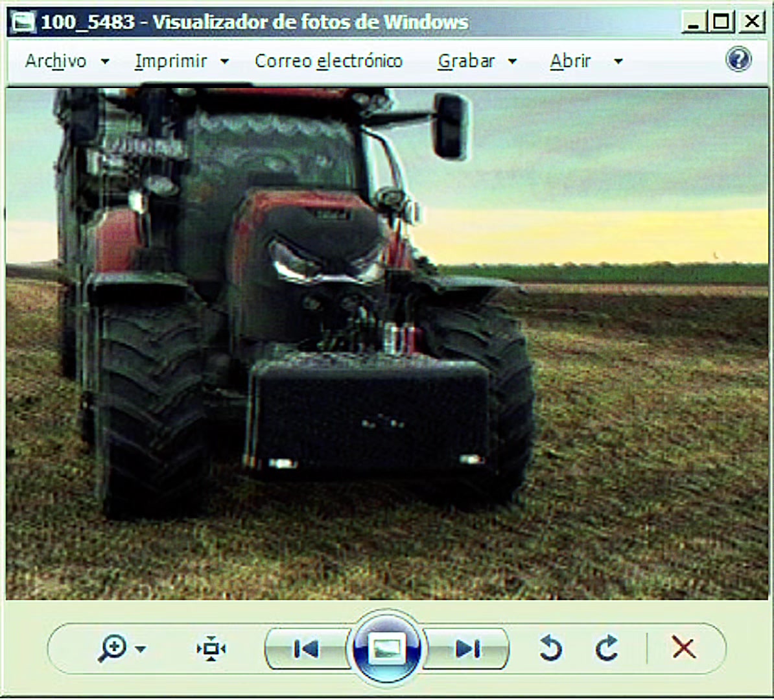Expand the Imprimir dropdown arrow
The image size is (774, 700).
224,62
